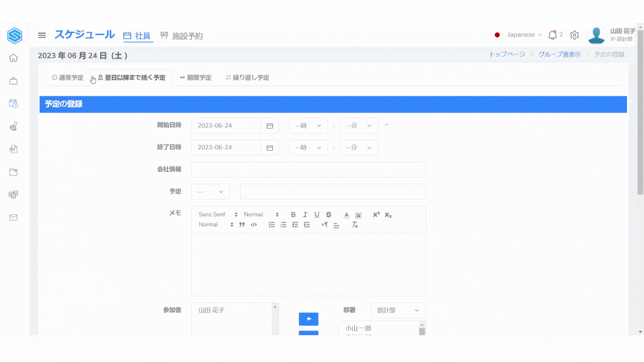Click the home icon in sidebar

point(13,58)
